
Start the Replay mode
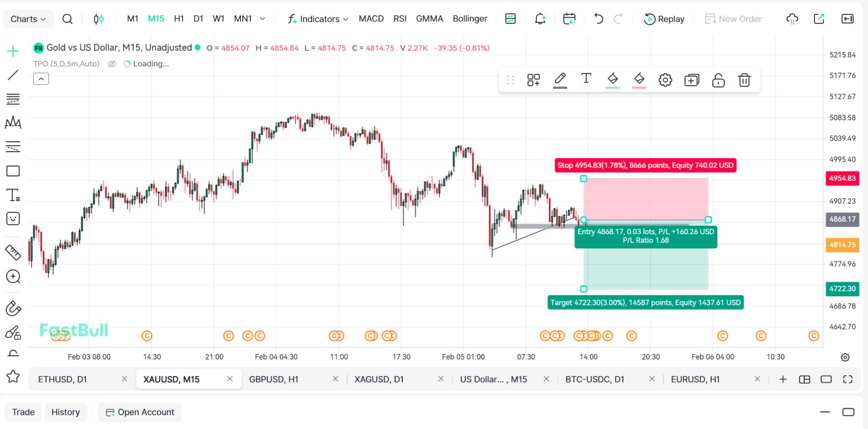[x=664, y=19]
